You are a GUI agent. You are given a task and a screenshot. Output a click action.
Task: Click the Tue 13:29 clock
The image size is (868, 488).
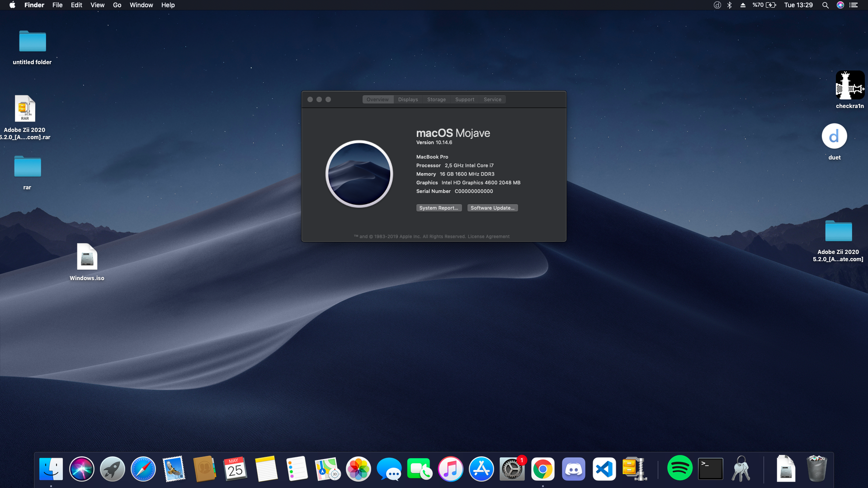coord(798,5)
